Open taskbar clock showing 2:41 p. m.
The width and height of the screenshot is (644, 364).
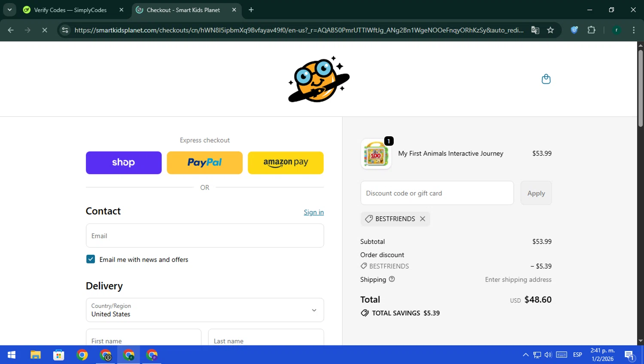click(x=602, y=355)
